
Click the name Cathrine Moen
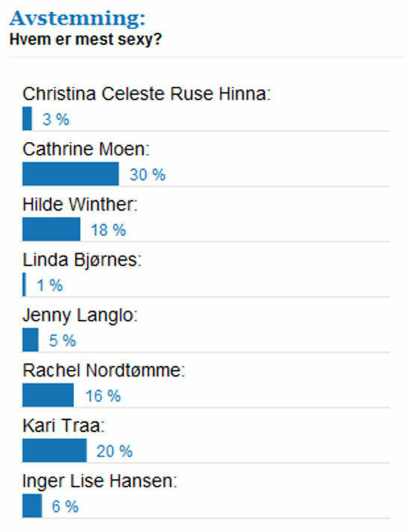(86, 149)
